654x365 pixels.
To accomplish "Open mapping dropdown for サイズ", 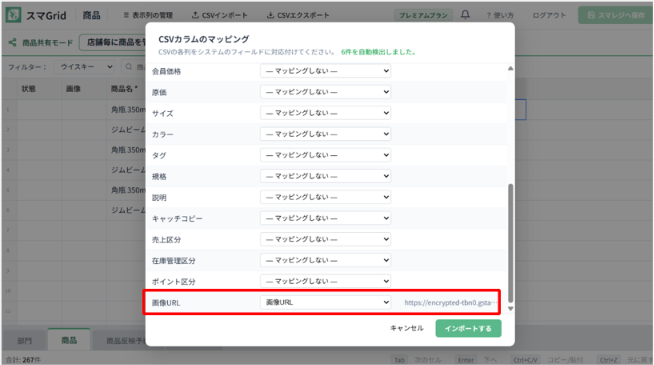I will point(325,113).
